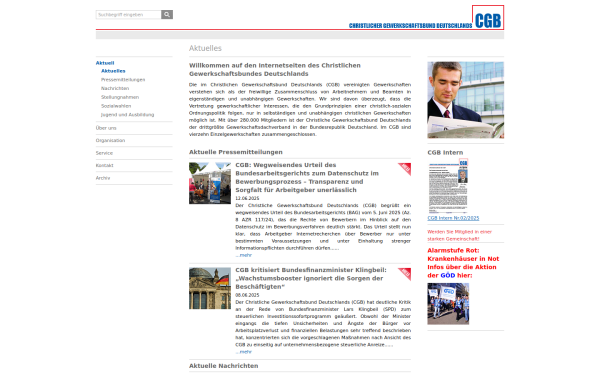Click Christlicher Gewerkschaftsbund Deutschlands header text
600x375 pixels.
click(410, 26)
